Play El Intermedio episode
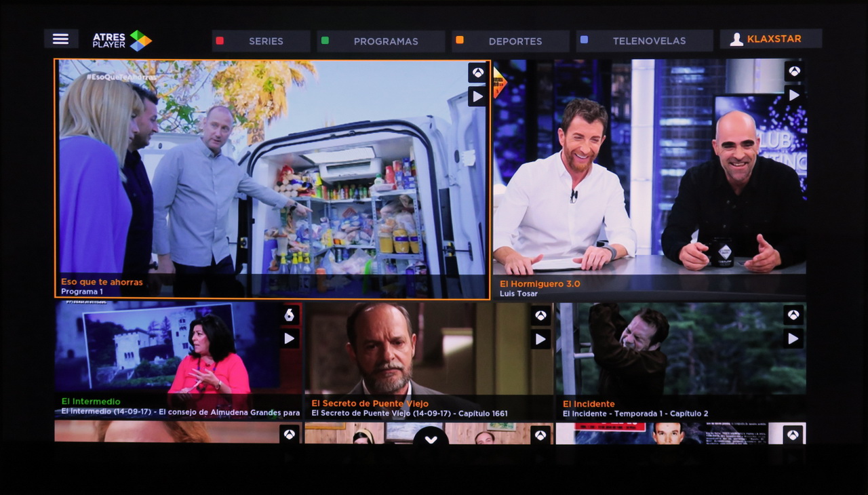This screenshot has height=495, width=868. pos(290,338)
